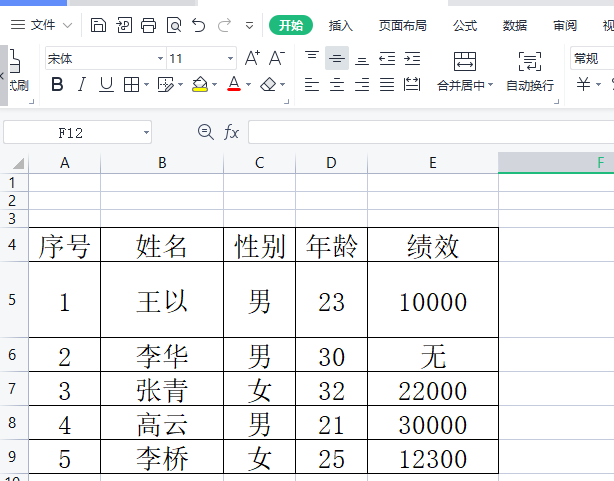
Task: Click the Save icon in the quick toolbar
Action: (98, 25)
